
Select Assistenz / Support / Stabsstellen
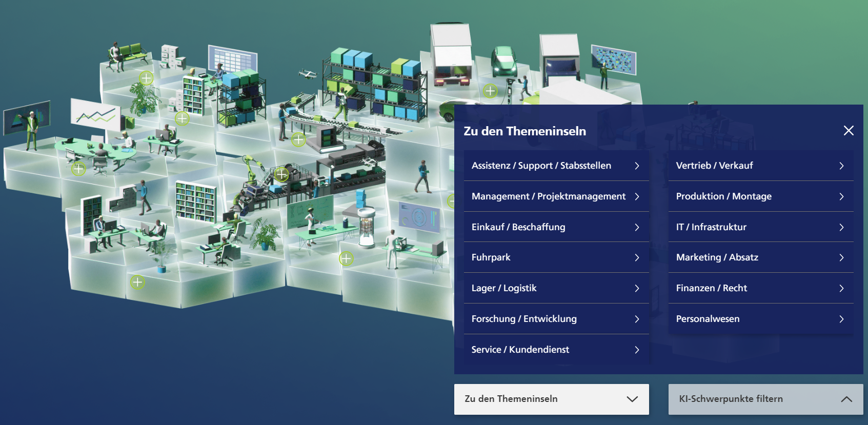541,166
